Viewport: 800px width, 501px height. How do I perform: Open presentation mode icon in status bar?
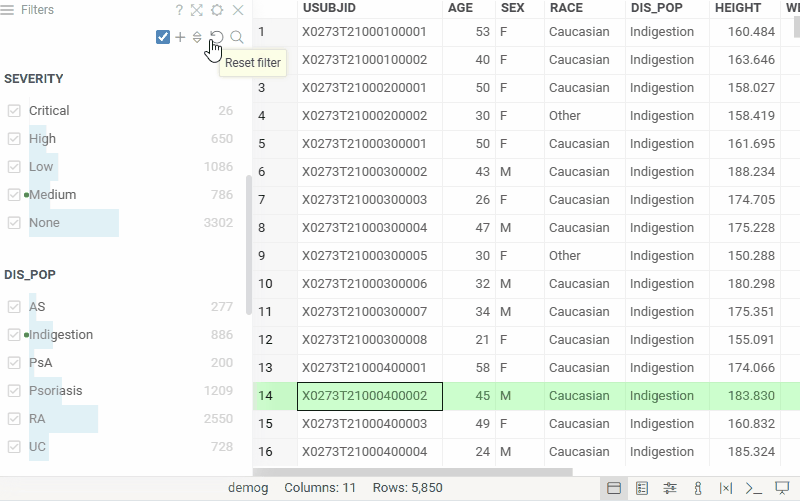782,488
